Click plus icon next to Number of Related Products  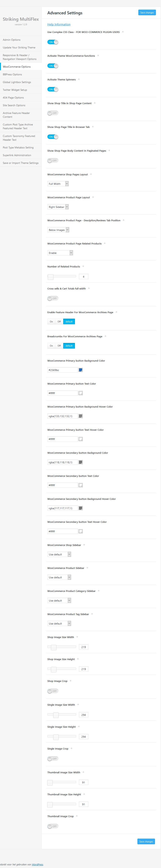[83, 266]
